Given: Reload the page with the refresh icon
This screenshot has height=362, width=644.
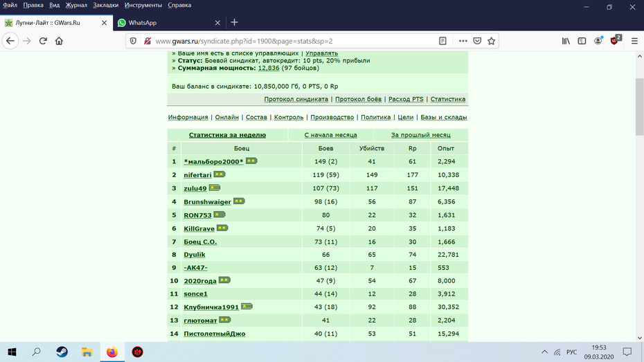Looking at the screenshot, I should (x=43, y=41).
